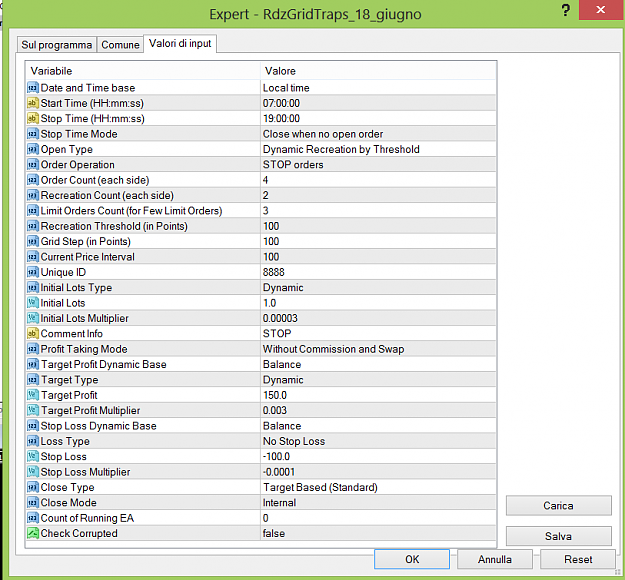Screen dimensions: 625x580
Task: Open the Local time value dropdown
Action: coord(378,87)
